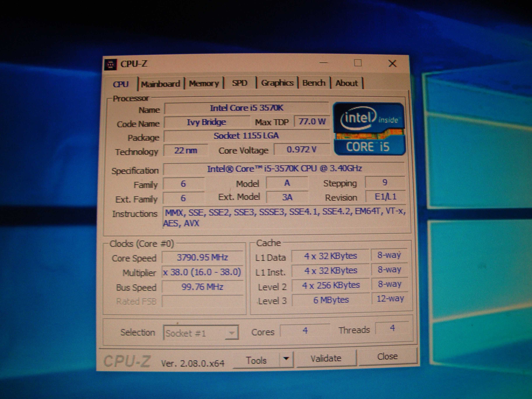
Task: Click L1 Inst. 4 x 32 KBytes value
Action: pyautogui.click(x=331, y=271)
